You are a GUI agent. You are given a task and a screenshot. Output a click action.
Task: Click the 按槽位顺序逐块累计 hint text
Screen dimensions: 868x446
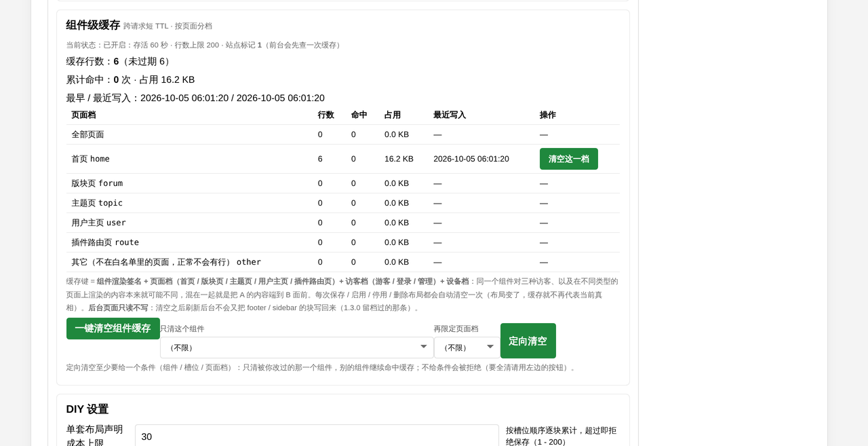coord(561,436)
